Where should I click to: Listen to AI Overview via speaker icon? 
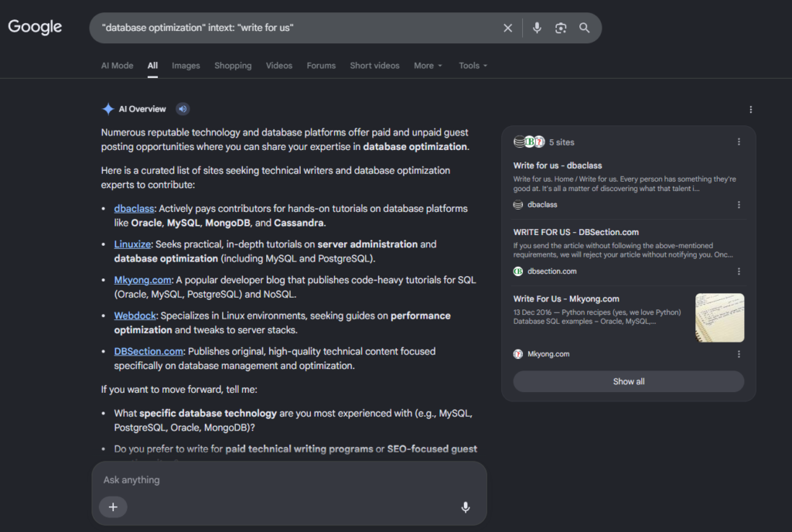183,109
